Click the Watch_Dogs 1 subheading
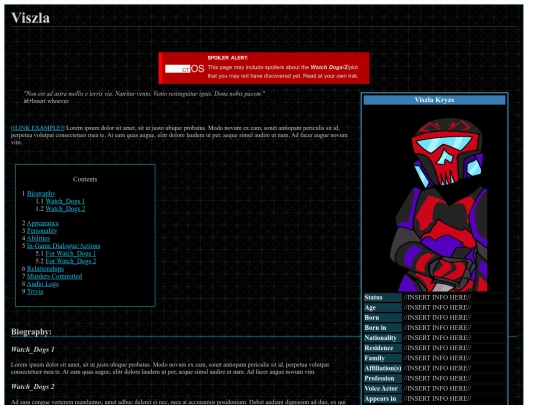 coord(33,350)
